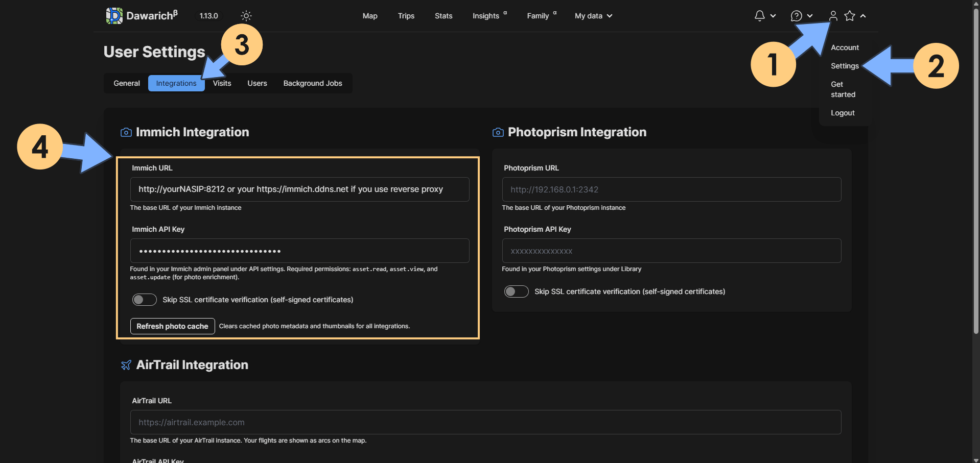Click 'Found in your Photoprism settings under Library' text
Screen dimensions: 980x463
point(572,269)
